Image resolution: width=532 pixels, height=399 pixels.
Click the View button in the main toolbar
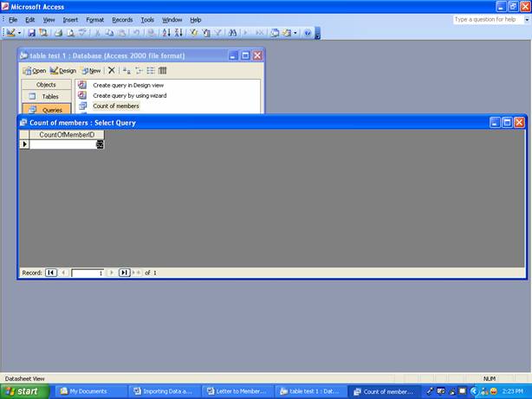(11, 33)
